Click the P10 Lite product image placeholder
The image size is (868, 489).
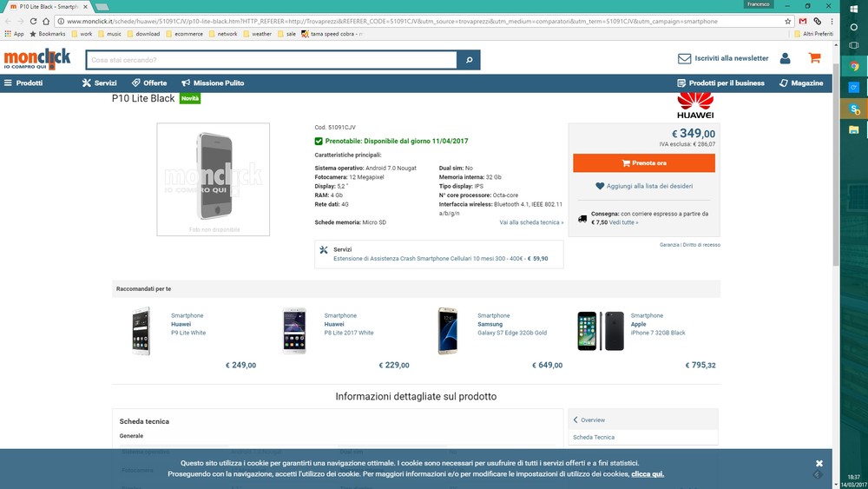[x=214, y=180]
